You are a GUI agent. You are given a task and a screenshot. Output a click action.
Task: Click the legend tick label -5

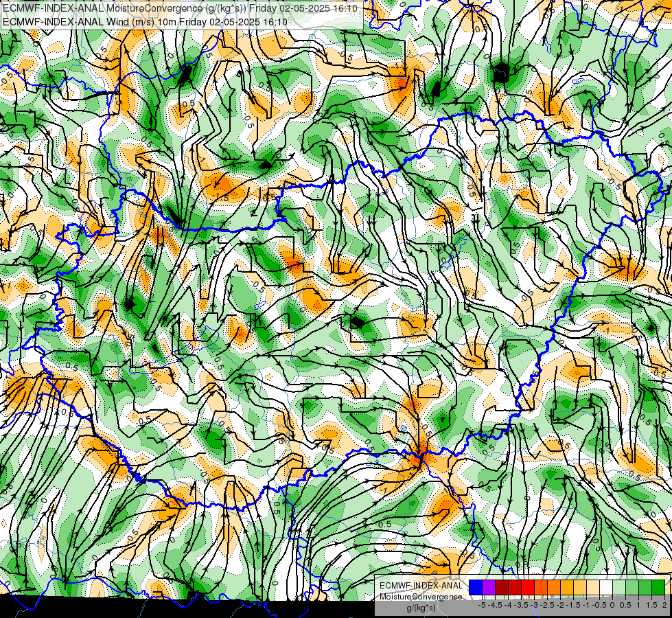pyautogui.click(x=482, y=605)
